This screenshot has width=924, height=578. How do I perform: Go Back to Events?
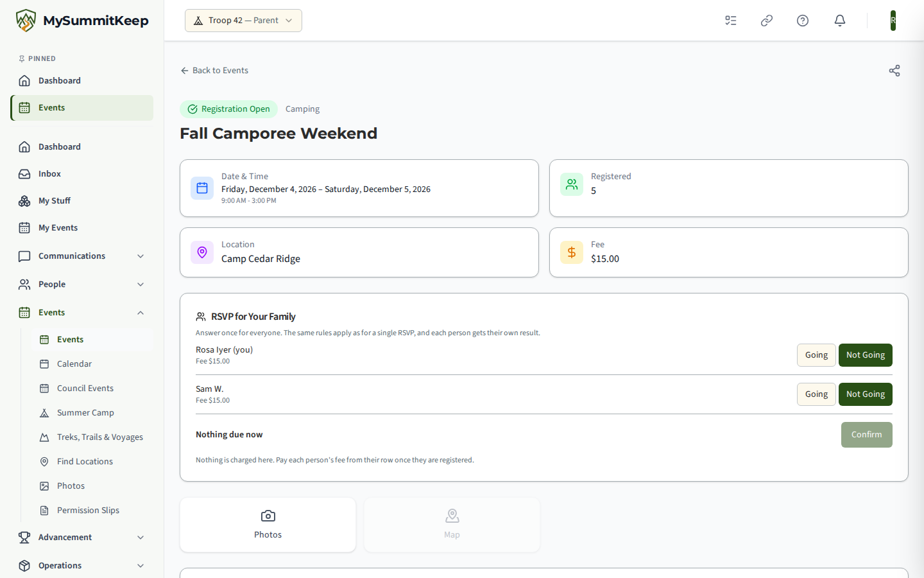(x=214, y=71)
